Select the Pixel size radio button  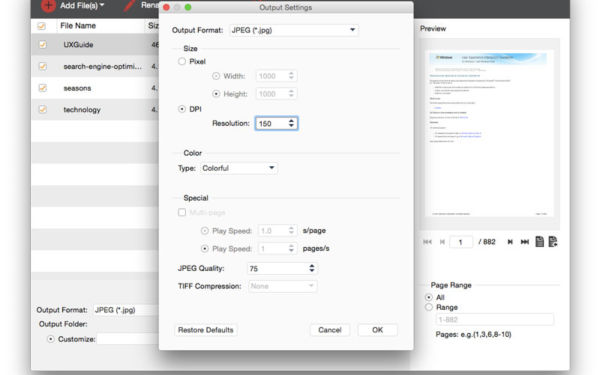point(182,62)
